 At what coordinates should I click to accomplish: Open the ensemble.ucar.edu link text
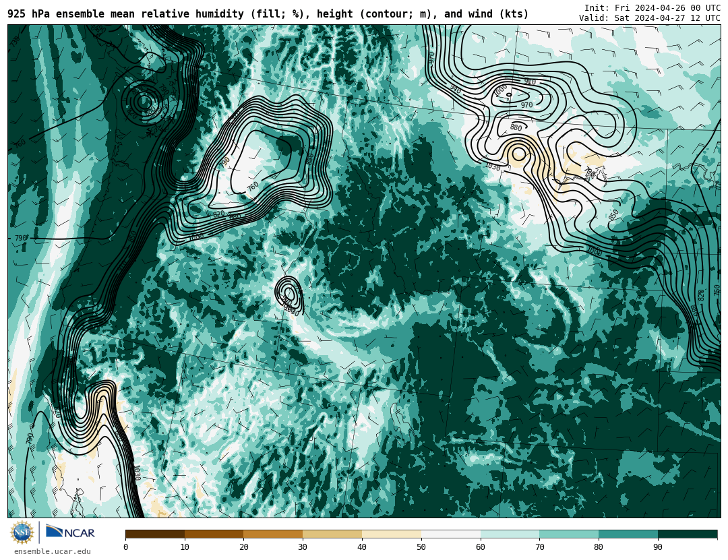click(x=53, y=552)
